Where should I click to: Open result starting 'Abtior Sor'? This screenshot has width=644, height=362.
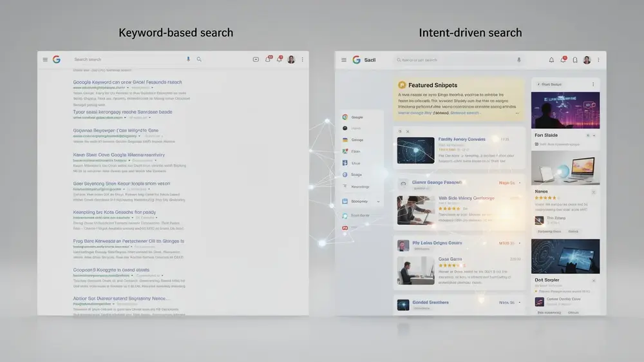(x=121, y=299)
